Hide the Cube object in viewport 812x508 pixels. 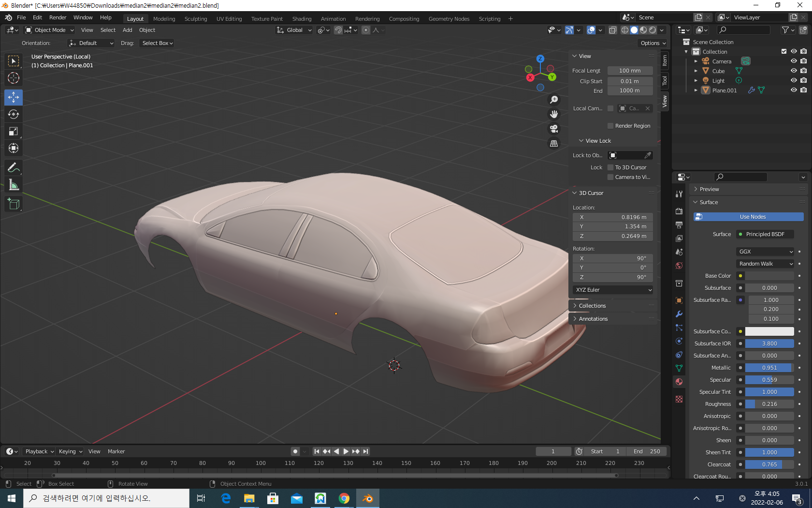(x=793, y=71)
